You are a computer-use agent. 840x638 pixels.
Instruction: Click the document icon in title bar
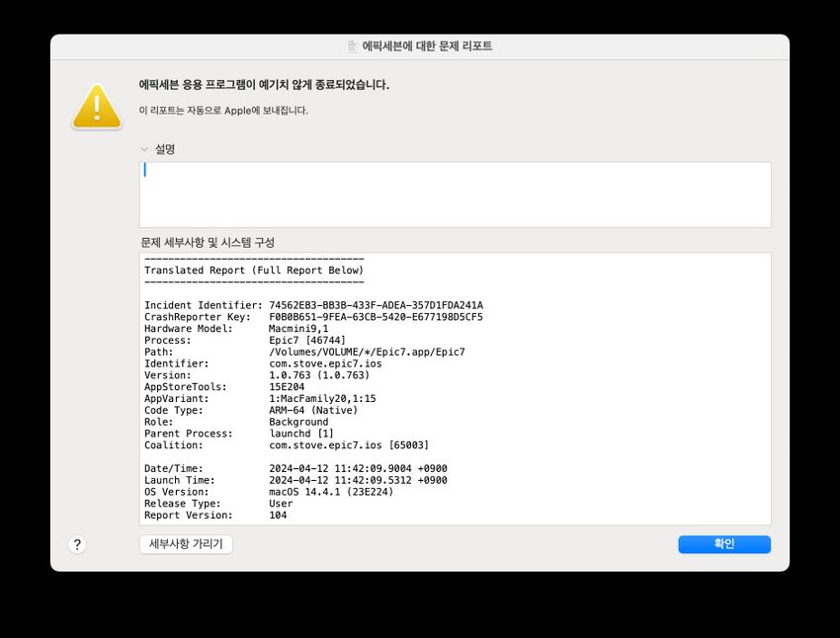point(352,46)
